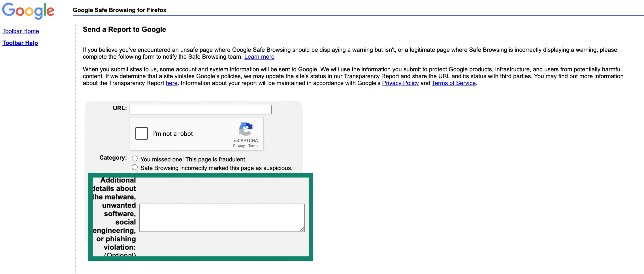Open Google's Privacy Policy
The width and height of the screenshot is (644, 274).
pos(400,83)
